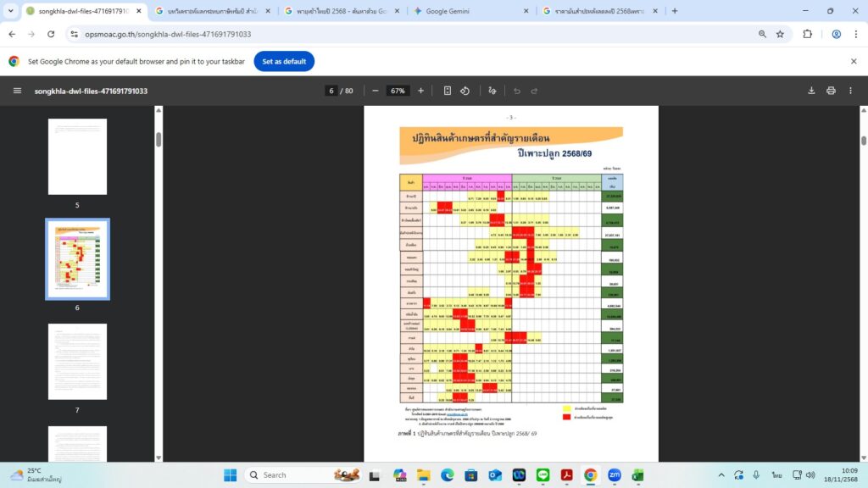Select page 7 thumbnail in sidebar
Screen dimensions: 868x488
click(x=77, y=362)
